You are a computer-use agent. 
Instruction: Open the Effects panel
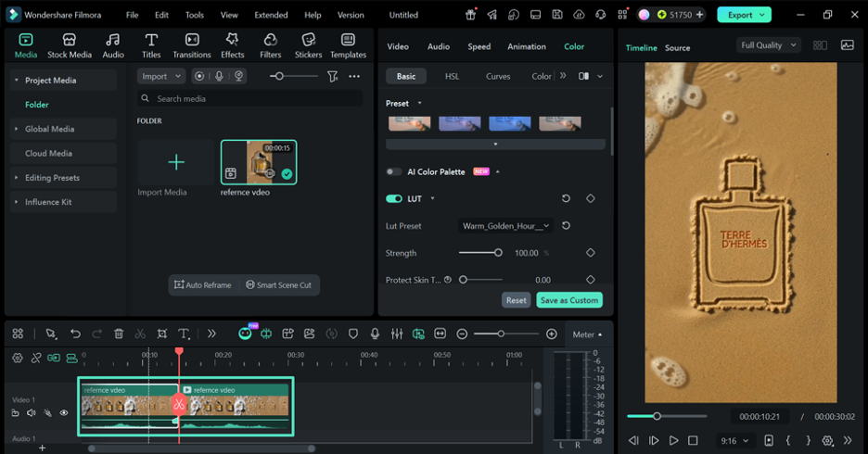[233, 46]
